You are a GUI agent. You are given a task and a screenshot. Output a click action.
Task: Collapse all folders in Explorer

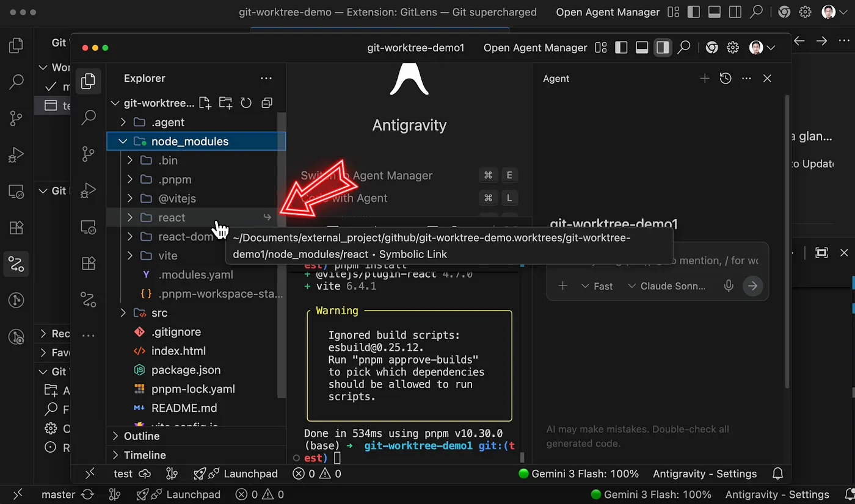click(x=267, y=103)
